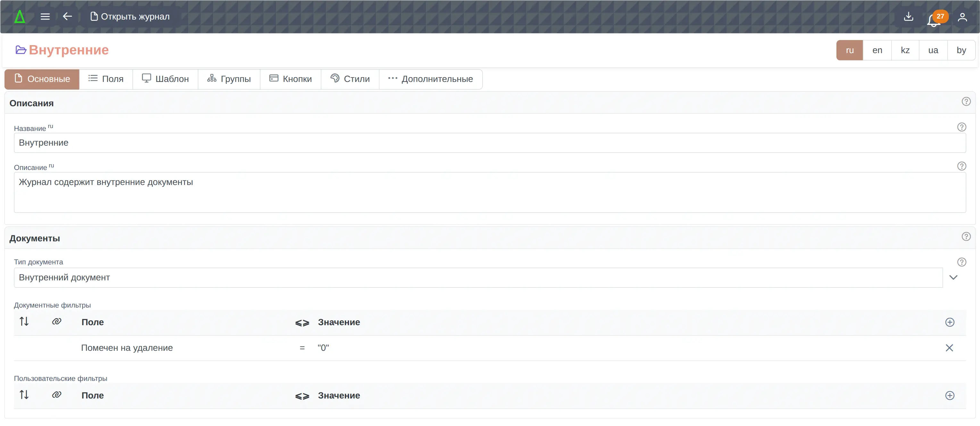This screenshot has height=426, width=980.
Task: Switch to the Поля tab
Action: coord(106,79)
